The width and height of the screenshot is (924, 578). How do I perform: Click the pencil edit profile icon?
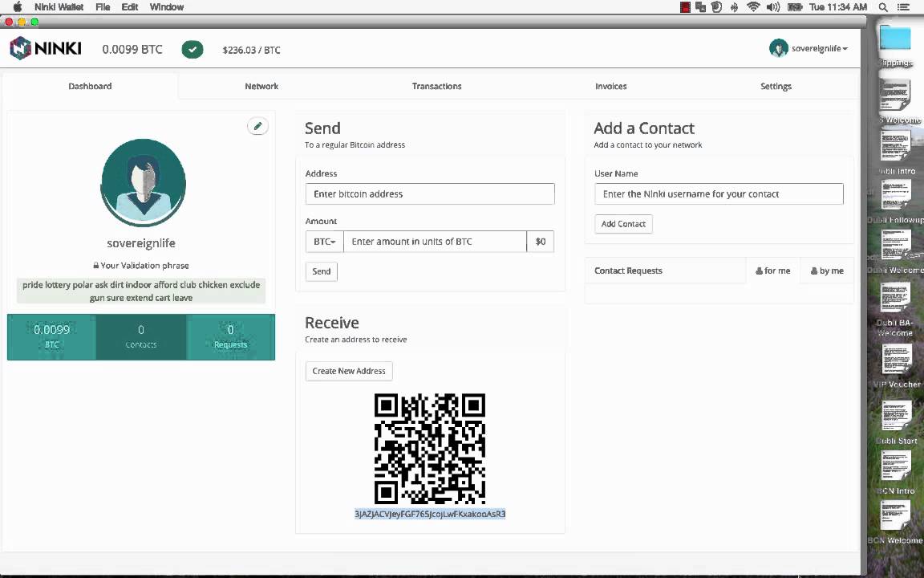click(257, 125)
